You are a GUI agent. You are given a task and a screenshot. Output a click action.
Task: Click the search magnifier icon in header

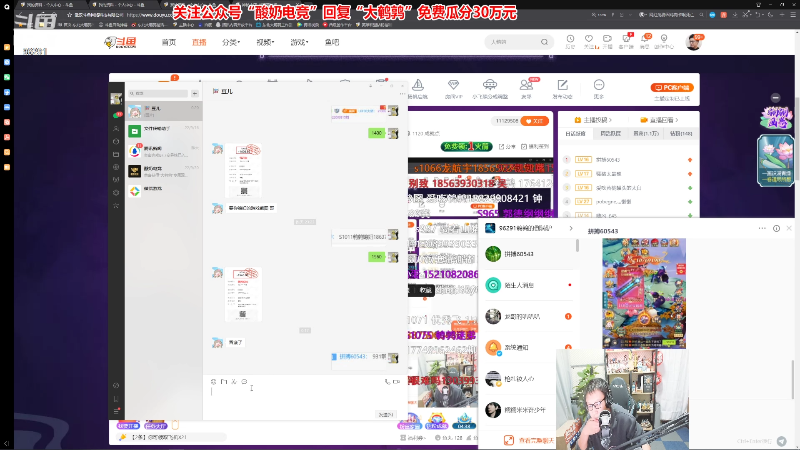coord(544,42)
